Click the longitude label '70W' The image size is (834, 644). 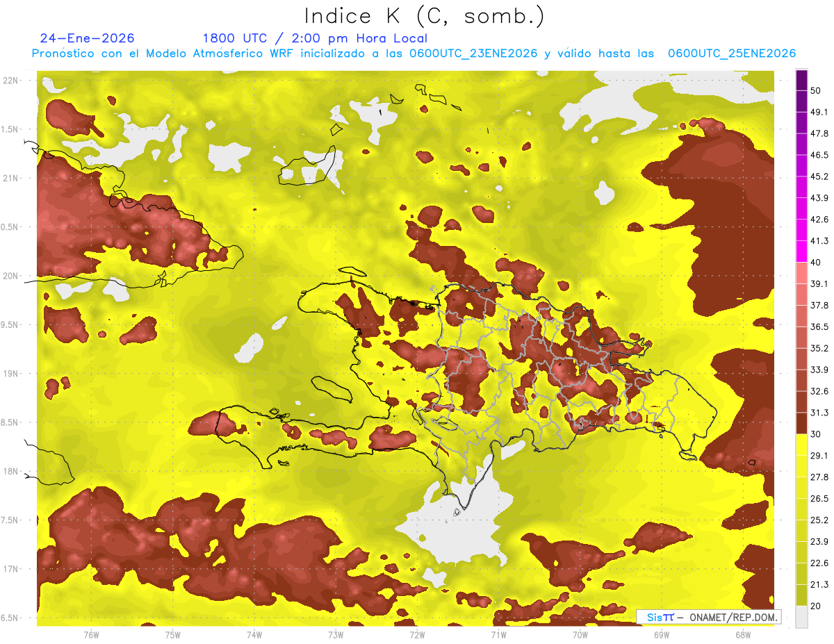pos(580,634)
